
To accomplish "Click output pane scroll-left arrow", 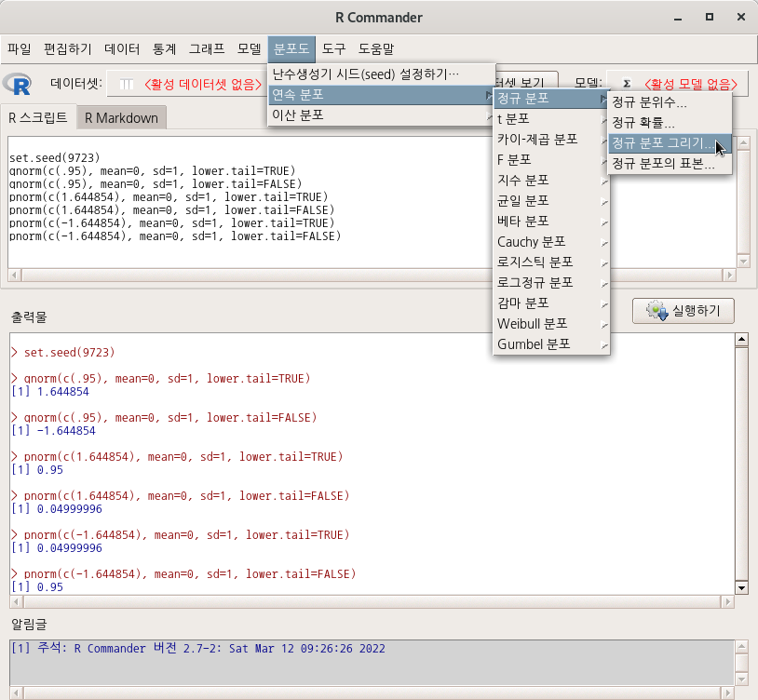I will click(x=16, y=601).
